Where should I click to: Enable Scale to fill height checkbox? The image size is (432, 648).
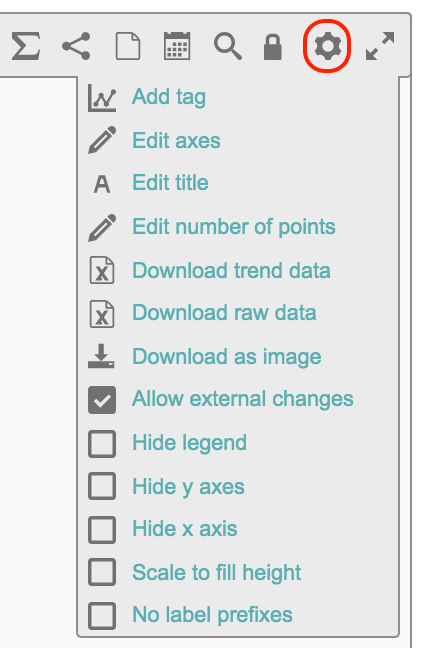[102, 572]
